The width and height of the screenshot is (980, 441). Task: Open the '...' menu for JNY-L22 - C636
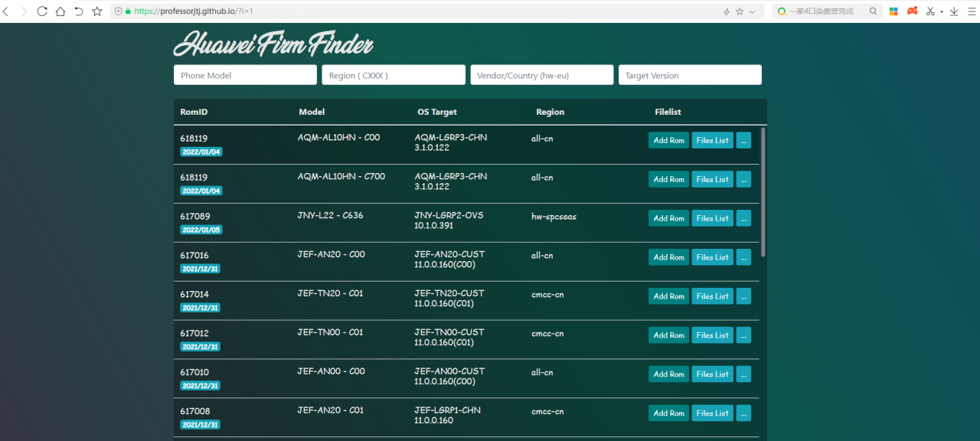coord(743,218)
